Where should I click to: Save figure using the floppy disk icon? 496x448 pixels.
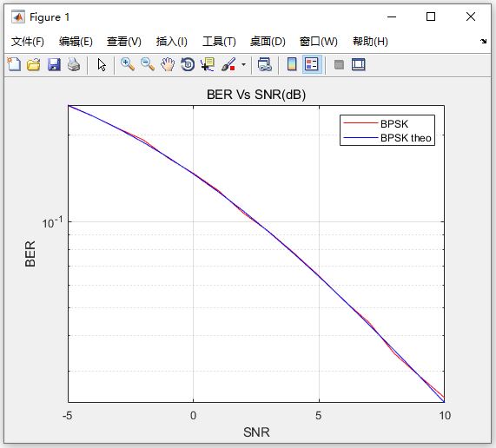(x=54, y=64)
